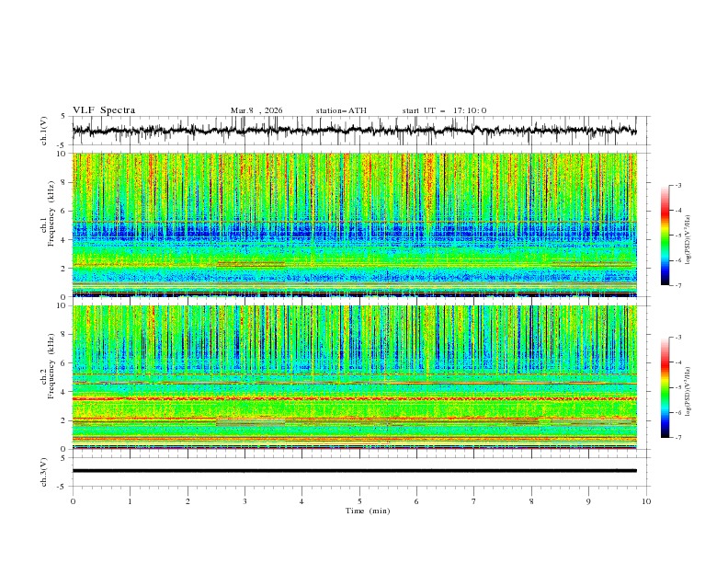Image resolution: width=728 pixels, height=563 pixels.
Task: Click the red 3.5 kHz line in ch.2 spectrogram
Action: (354, 399)
